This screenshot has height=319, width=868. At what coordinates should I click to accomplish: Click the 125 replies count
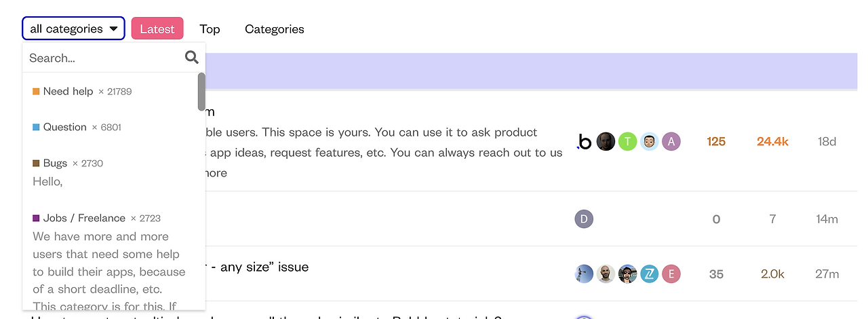[716, 141]
